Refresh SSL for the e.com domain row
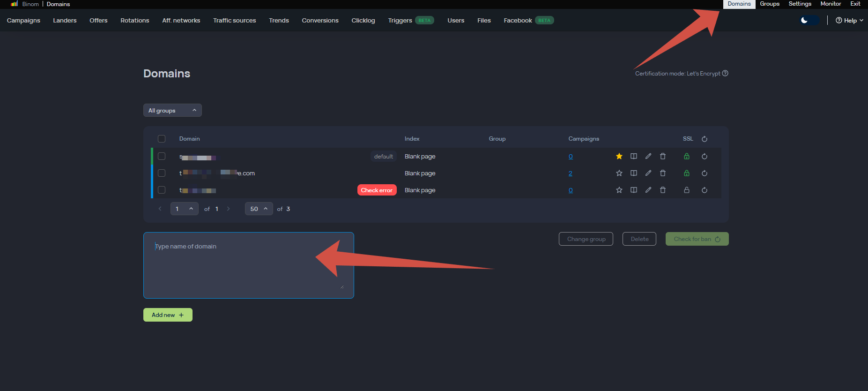Screen dimensions: 868x391 (x=705, y=173)
